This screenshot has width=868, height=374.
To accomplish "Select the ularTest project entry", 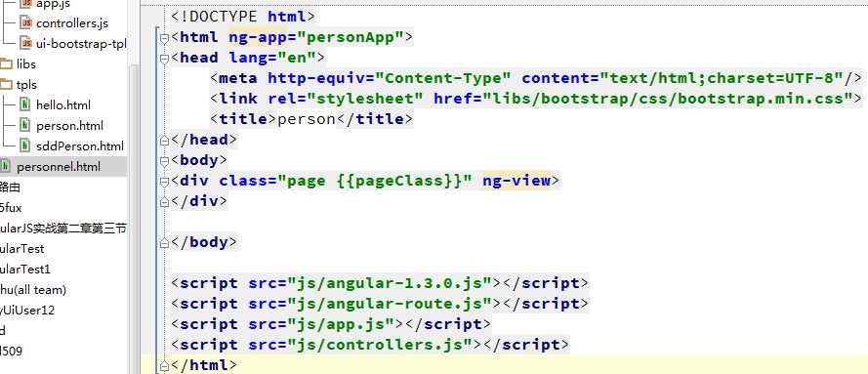I will [22, 248].
